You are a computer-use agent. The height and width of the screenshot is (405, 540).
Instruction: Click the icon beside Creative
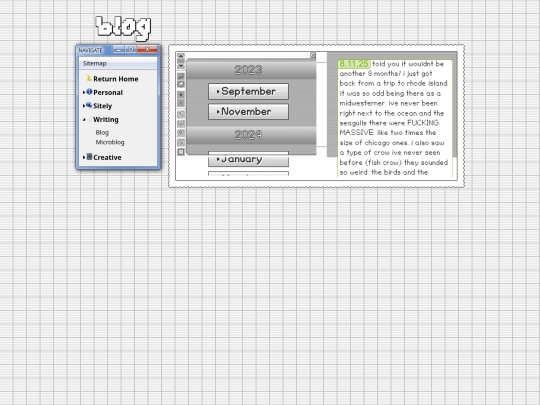click(x=89, y=157)
